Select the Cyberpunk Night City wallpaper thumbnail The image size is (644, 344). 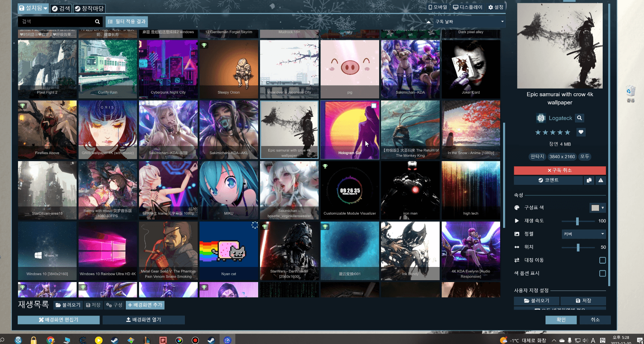tap(168, 69)
